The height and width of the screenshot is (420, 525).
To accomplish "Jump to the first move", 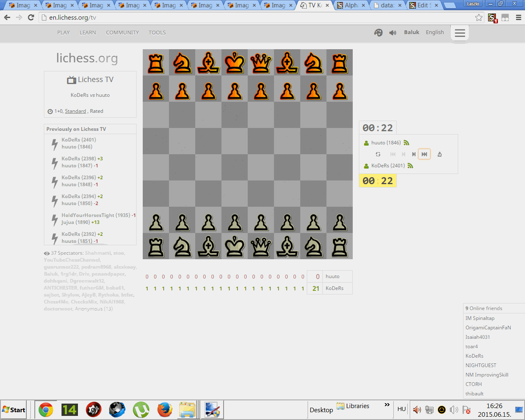I will click(x=393, y=154).
